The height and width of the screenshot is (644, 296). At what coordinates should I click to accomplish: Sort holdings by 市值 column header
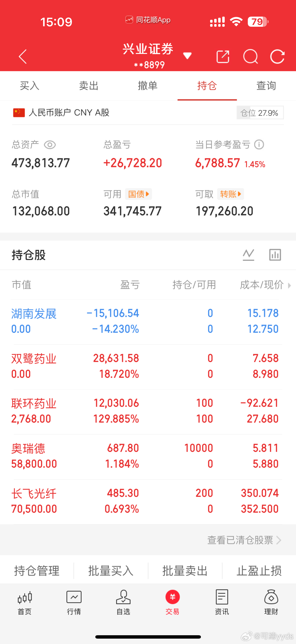(22, 285)
